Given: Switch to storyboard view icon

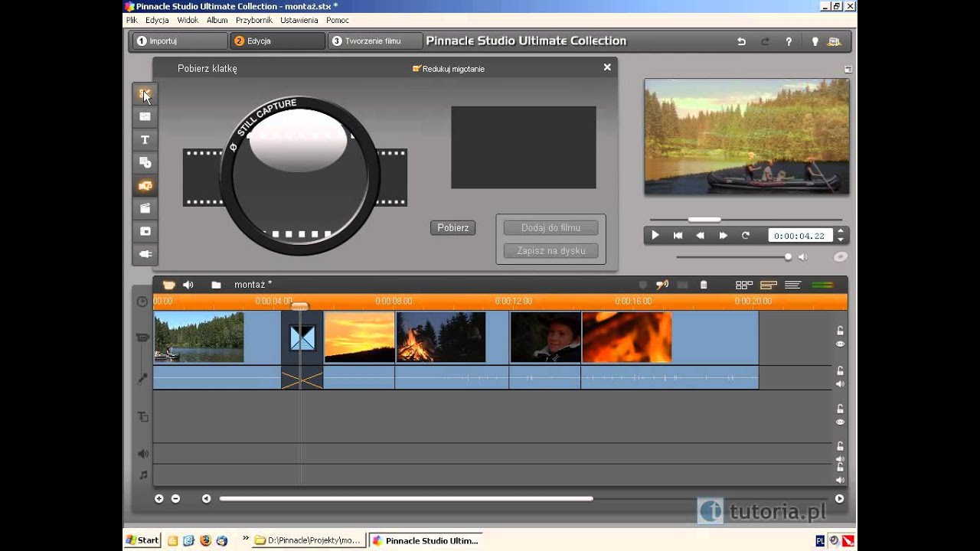Looking at the screenshot, I should coord(743,285).
